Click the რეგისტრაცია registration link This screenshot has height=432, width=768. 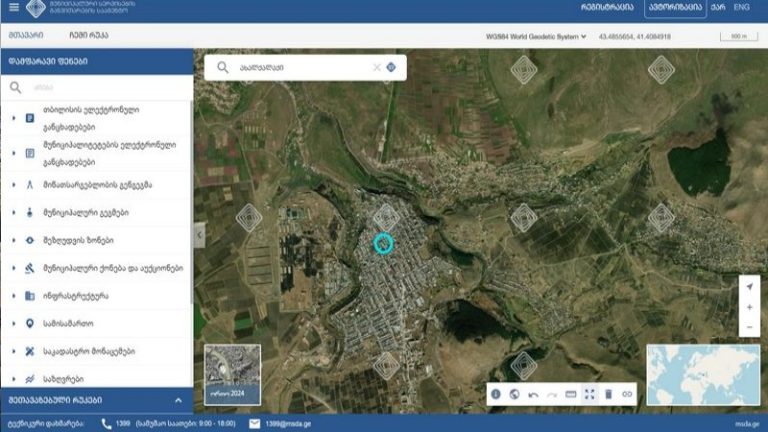point(607,7)
